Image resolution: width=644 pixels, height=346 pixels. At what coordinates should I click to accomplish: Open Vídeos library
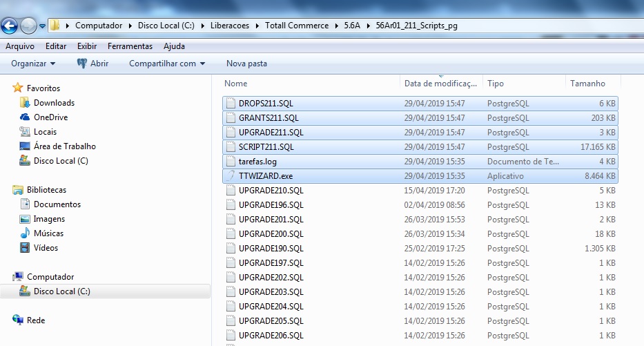point(46,248)
